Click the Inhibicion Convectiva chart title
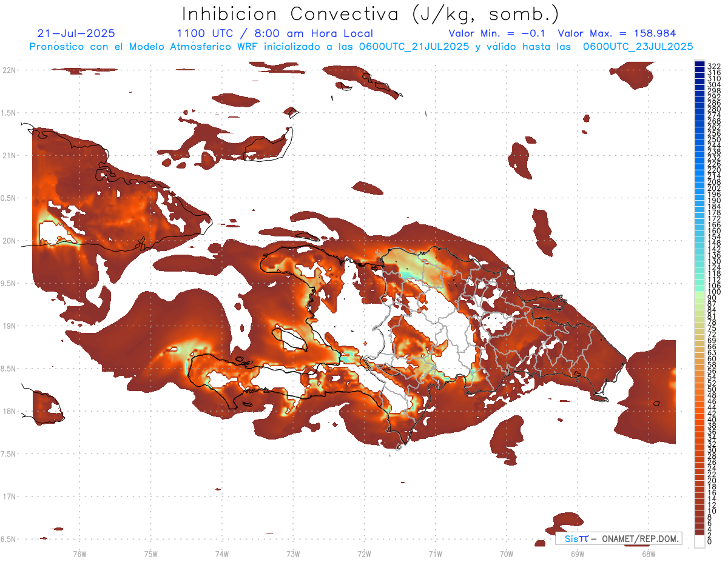The width and height of the screenshot is (728, 562). tap(371, 14)
